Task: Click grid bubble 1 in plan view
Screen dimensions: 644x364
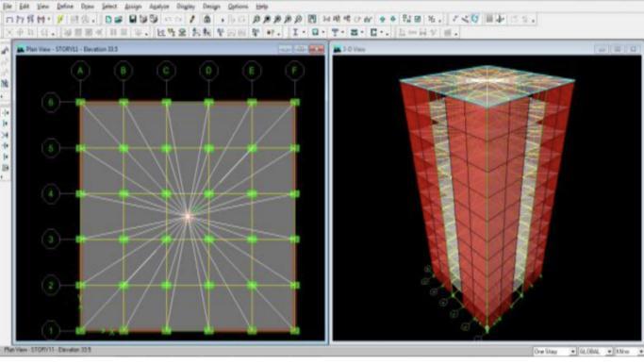Action: coord(51,330)
